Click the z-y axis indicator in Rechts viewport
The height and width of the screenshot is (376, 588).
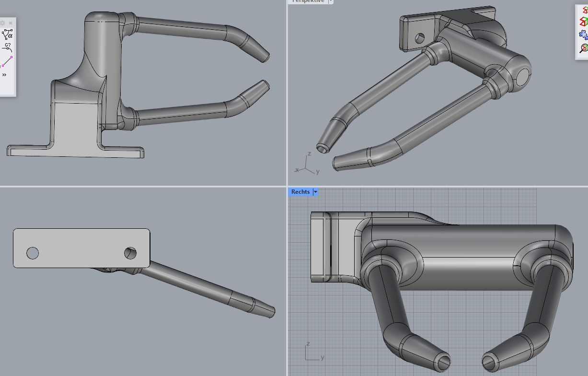[x=313, y=352]
